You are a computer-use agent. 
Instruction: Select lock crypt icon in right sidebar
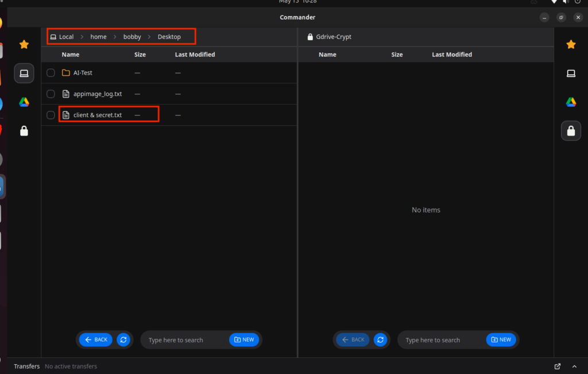[x=571, y=131]
